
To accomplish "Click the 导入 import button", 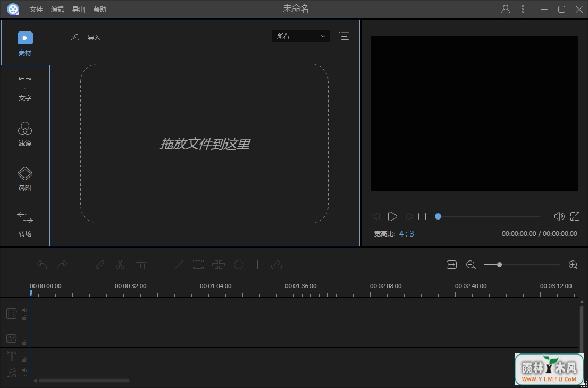I will coord(86,37).
